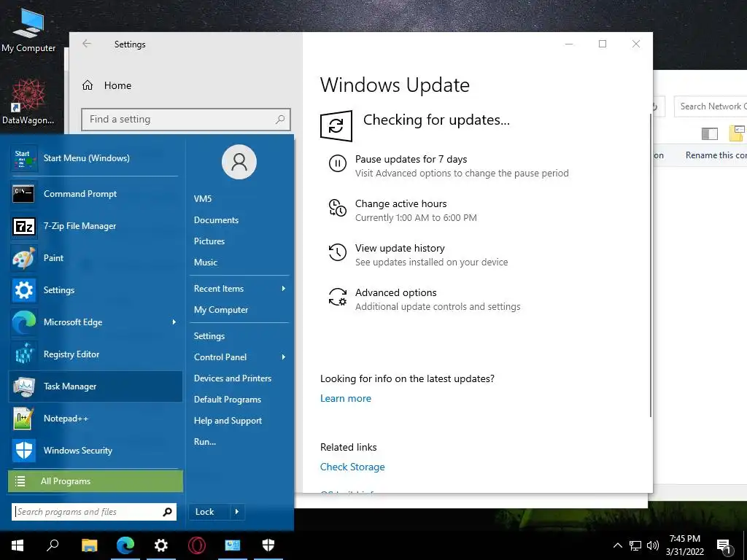Viewport: 747px width, 560px height.
Task: Open Default Programs entry
Action: point(228,400)
